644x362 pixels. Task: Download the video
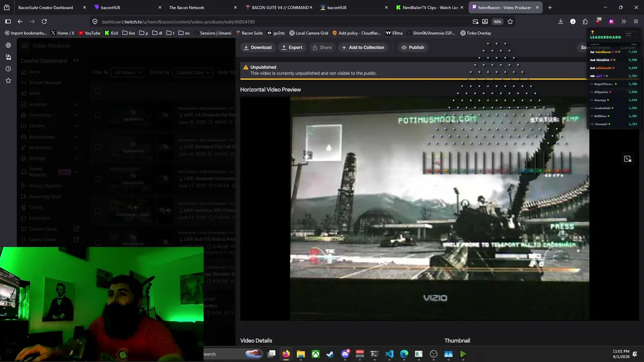point(257,47)
